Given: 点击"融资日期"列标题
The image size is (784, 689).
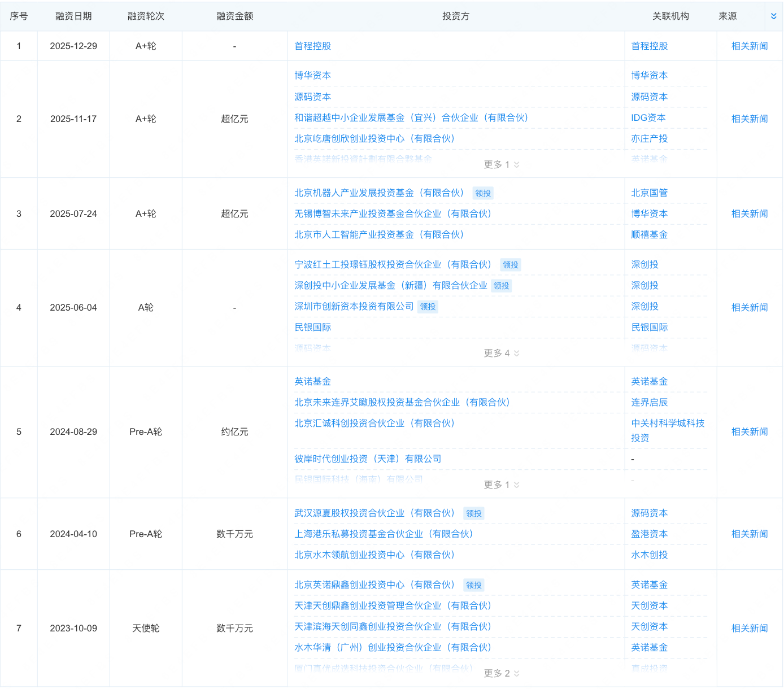Looking at the screenshot, I should tap(73, 16).
